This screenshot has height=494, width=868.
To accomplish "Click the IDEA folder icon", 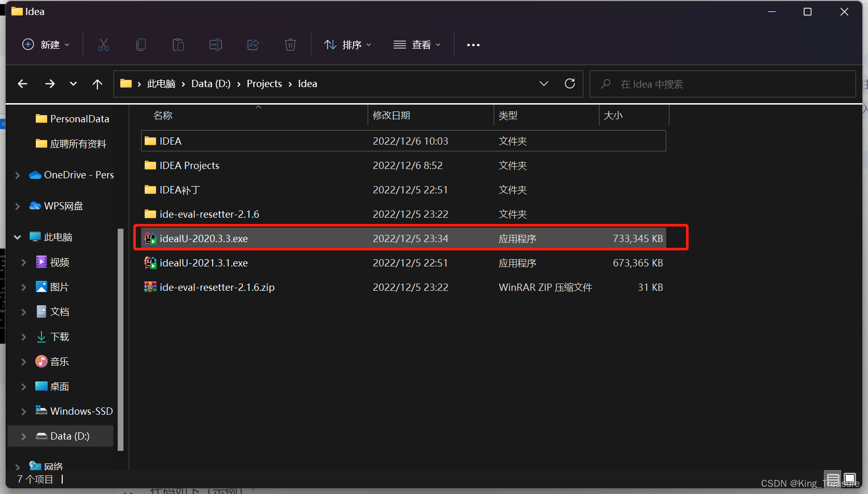I will pos(150,141).
